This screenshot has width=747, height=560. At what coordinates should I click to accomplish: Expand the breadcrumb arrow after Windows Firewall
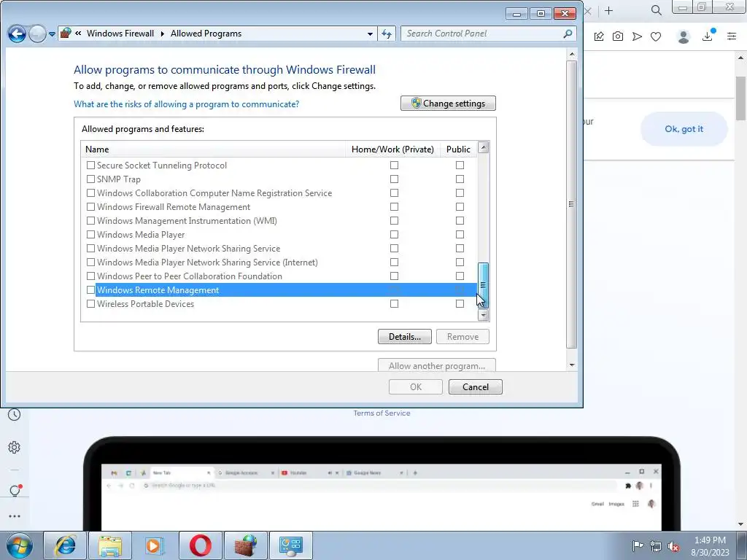coord(163,34)
